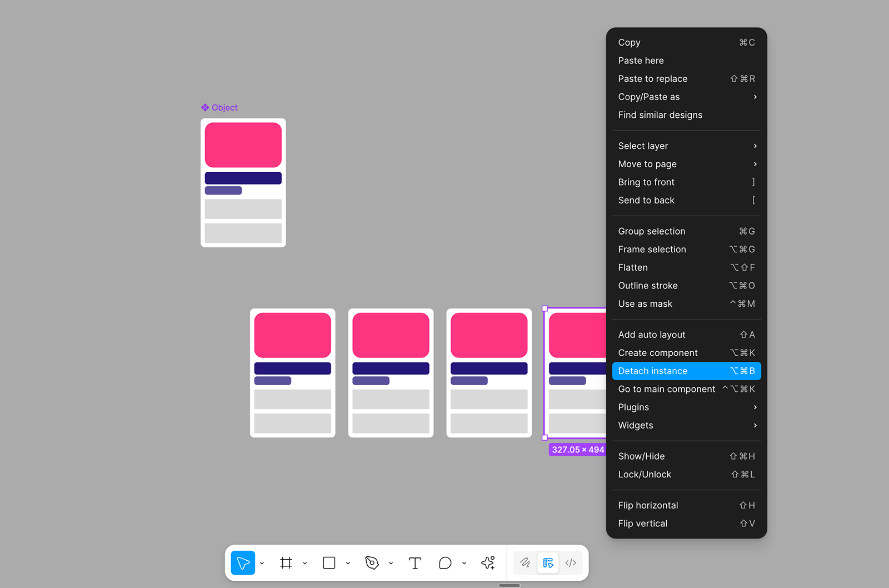Open Frame tool options dropdown arrow
889x588 pixels.
[x=304, y=563]
